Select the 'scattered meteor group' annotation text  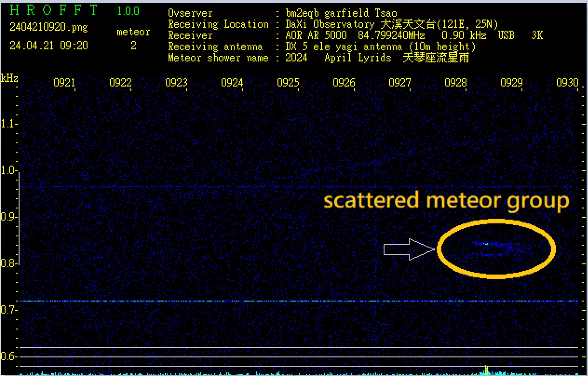(446, 201)
